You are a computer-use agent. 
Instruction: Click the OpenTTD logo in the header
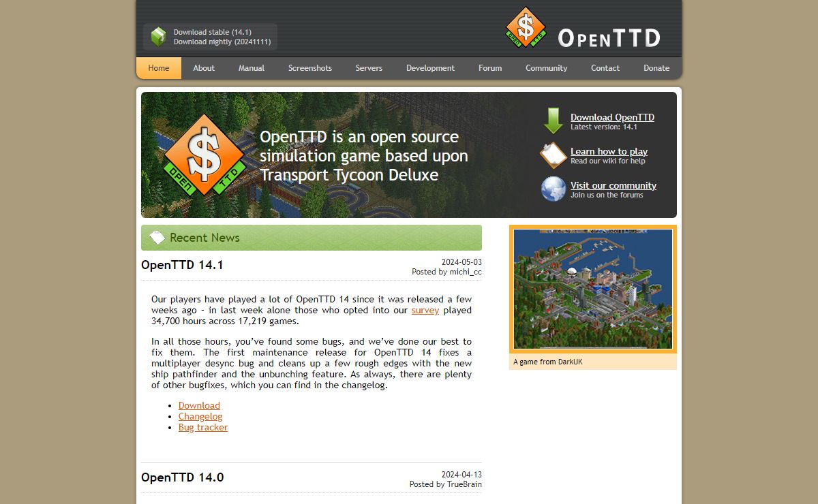click(526, 27)
